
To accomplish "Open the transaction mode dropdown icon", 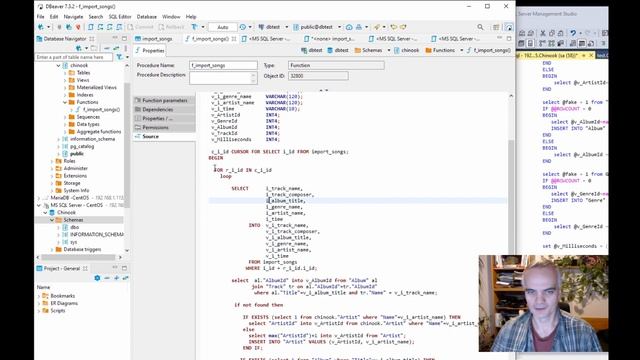I will 195,27.
